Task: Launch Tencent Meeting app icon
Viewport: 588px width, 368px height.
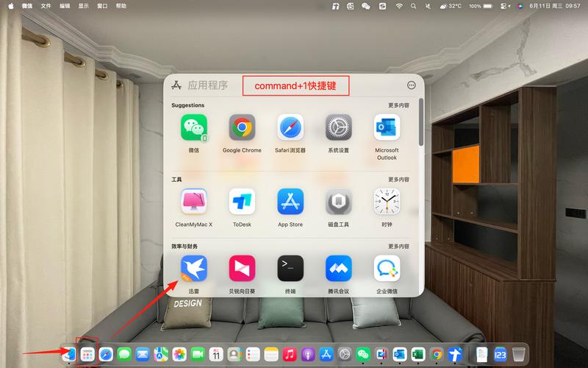Action: coord(339,268)
